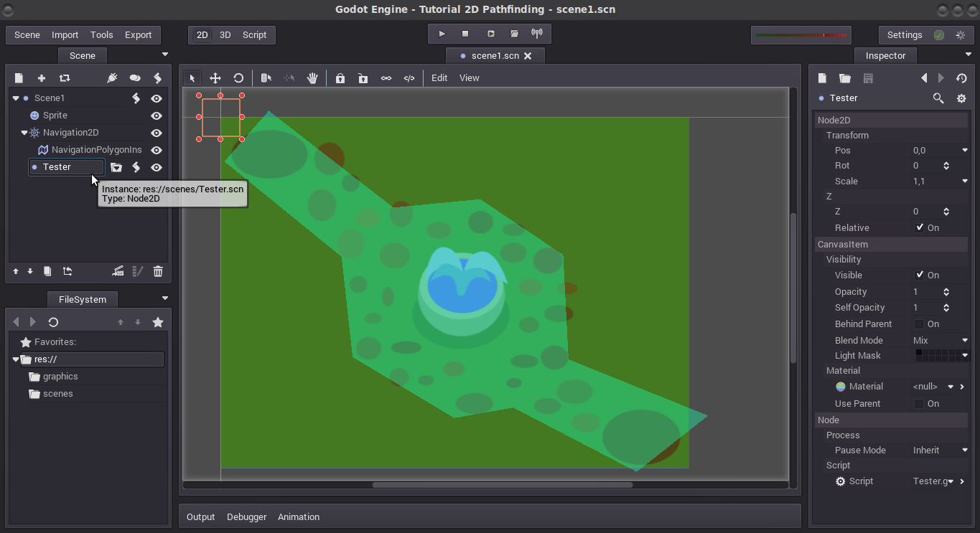Image resolution: width=980 pixels, height=533 pixels.
Task: Switch to the Script workspace
Action: (x=255, y=34)
